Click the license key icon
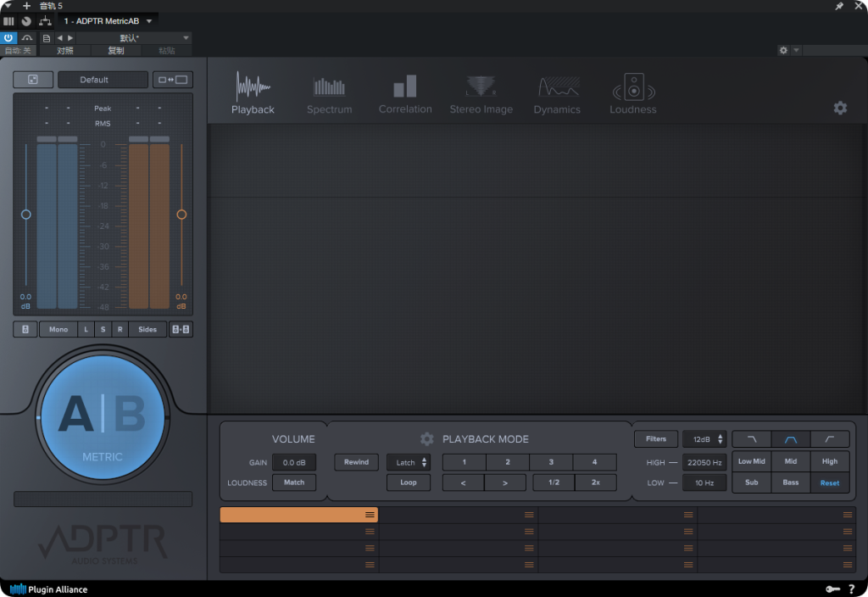This screenshot has height=597, width=868. pos(832,589)
